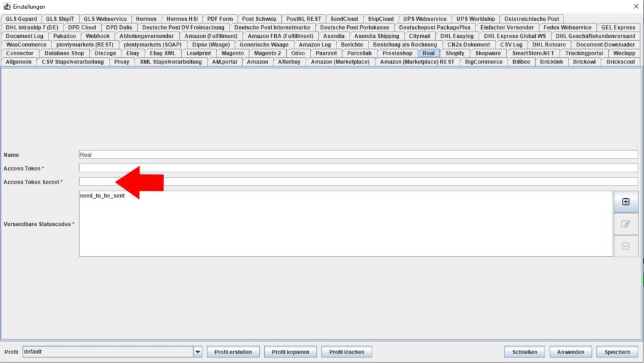
Task: Click Profil erstellen button
Action: pyautogui.click(x=233, y=352)
